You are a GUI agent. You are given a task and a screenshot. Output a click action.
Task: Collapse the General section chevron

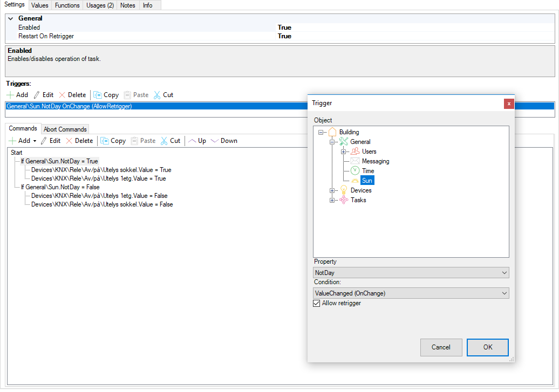pyautogui.click(x=10, y=18)
